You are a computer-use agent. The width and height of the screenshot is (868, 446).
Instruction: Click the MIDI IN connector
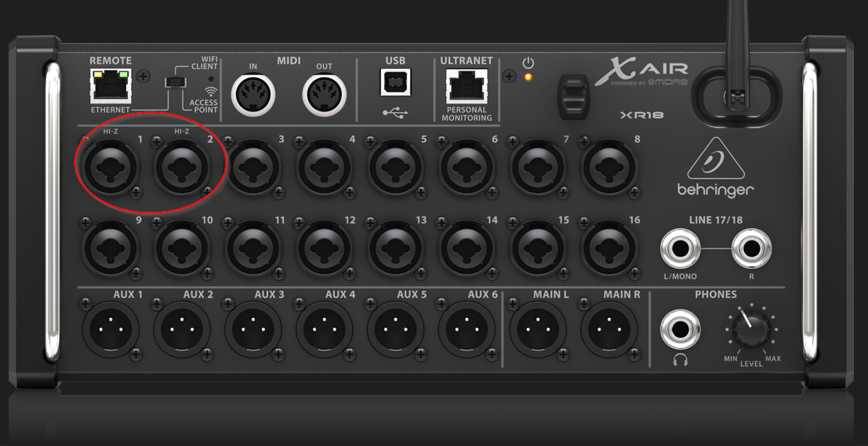click(252, 94)
